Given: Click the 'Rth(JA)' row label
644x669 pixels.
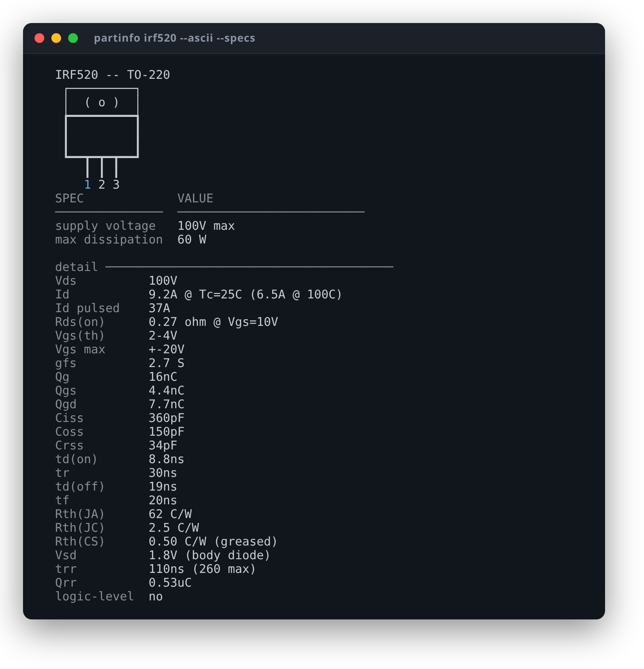Looking at the screenshot, I should coord(80,514).
